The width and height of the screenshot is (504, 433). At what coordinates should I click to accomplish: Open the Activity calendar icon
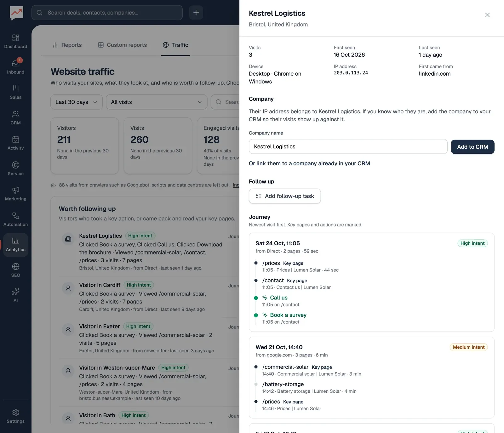pyautogui.click(x=15, y=139)
